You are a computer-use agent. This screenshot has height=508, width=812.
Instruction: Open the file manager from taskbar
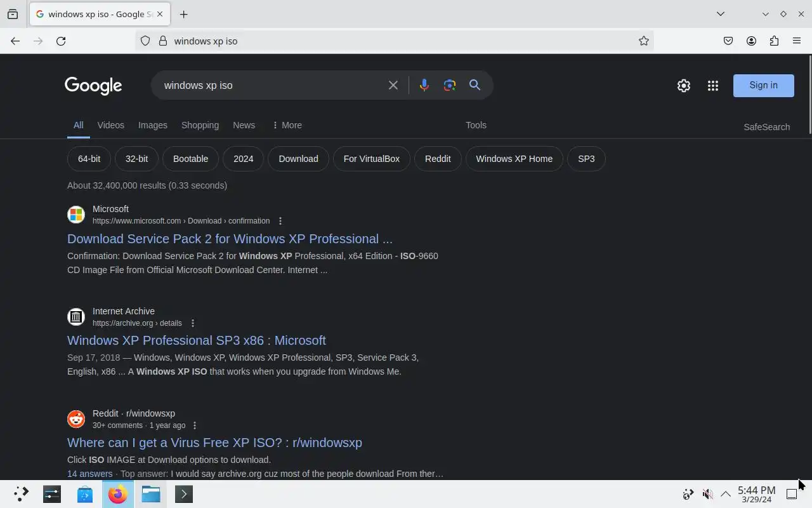(151, 494)
